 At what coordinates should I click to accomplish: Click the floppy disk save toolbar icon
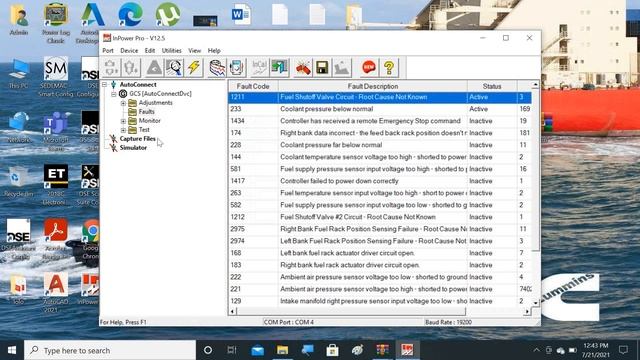pos(322,67)
